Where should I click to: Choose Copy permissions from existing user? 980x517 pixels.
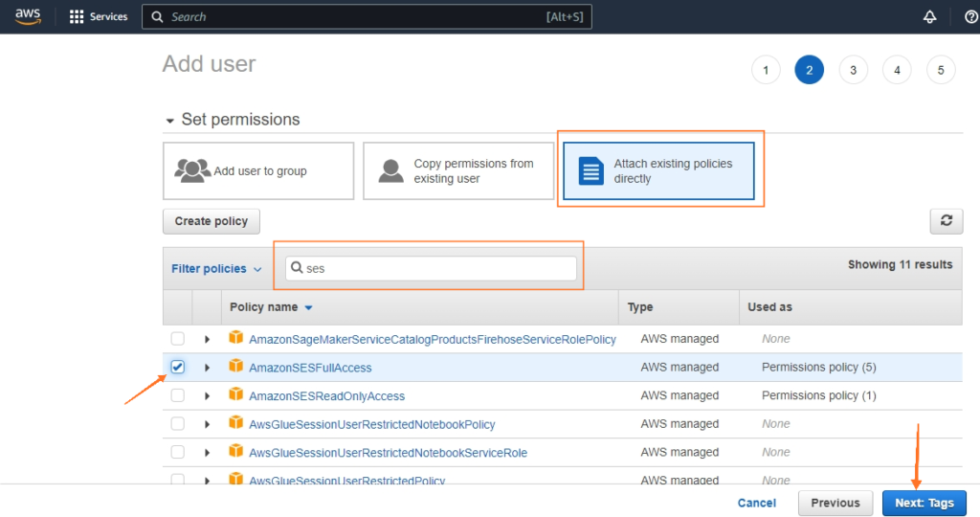click(458, 170)
